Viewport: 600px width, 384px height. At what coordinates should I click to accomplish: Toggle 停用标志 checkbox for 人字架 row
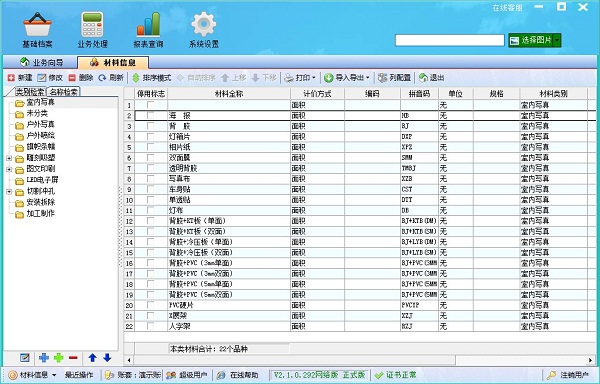pos(151,326)
